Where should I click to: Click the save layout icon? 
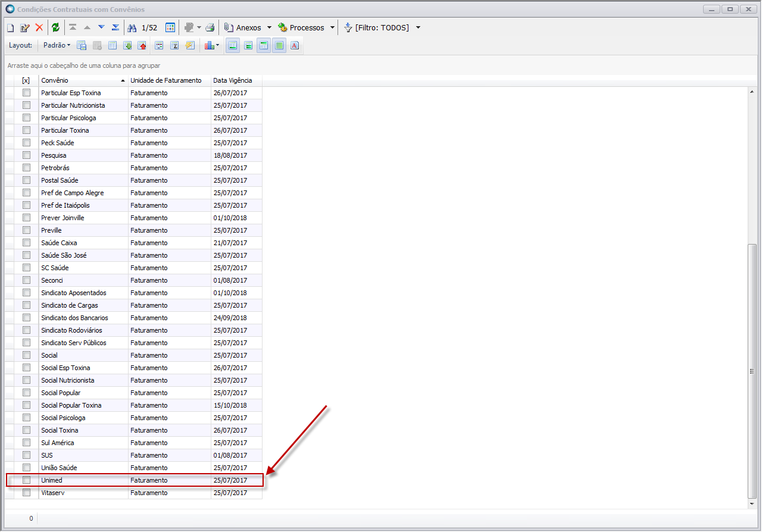82,45
